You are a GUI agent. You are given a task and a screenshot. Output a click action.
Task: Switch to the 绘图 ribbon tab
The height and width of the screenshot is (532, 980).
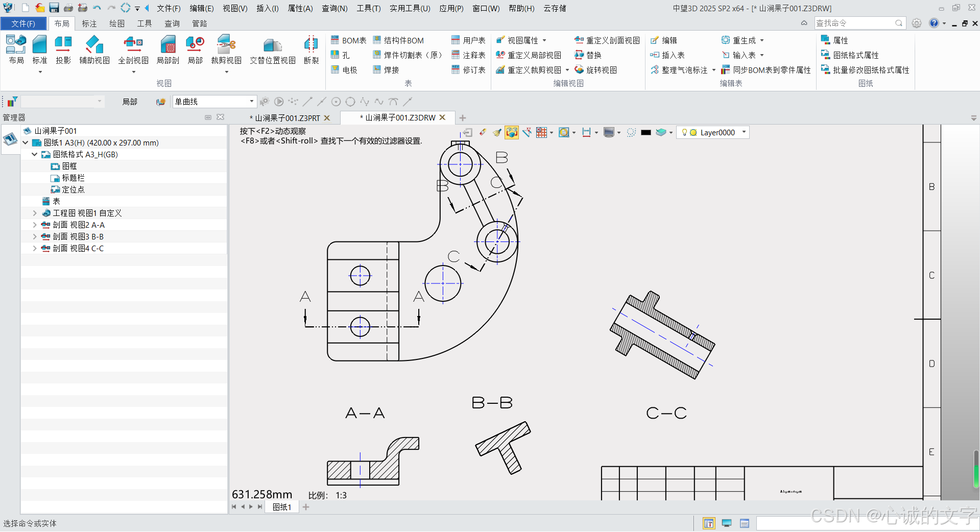[117, 23]
